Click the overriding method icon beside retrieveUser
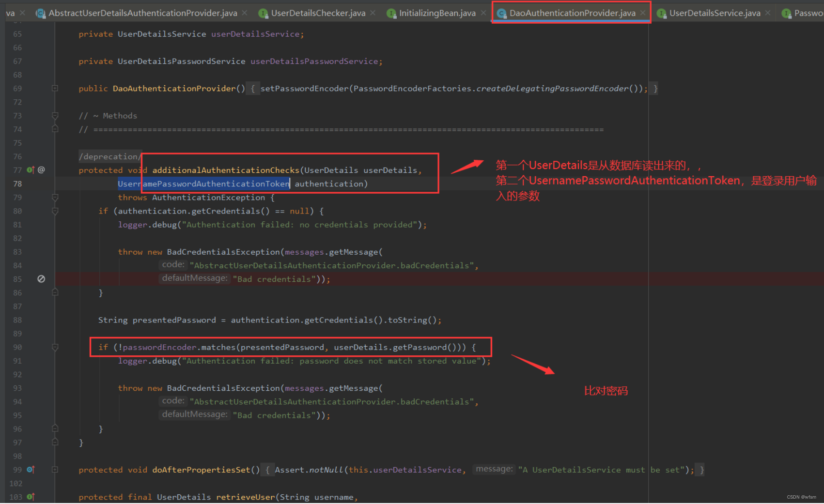The height and width of the screenshot is (504, 824). [31, 497]
